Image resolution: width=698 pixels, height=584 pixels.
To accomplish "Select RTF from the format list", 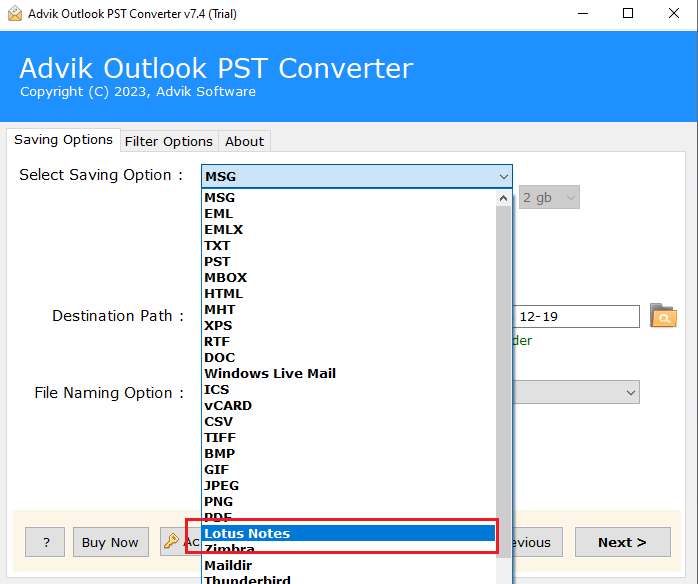I will click(x=349, y=342).
